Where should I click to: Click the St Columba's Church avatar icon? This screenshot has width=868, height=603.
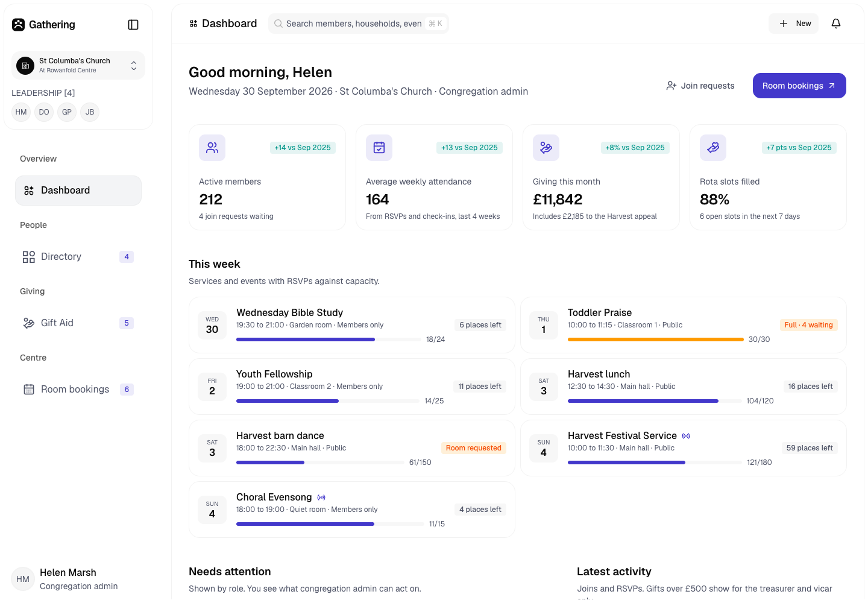25,65
